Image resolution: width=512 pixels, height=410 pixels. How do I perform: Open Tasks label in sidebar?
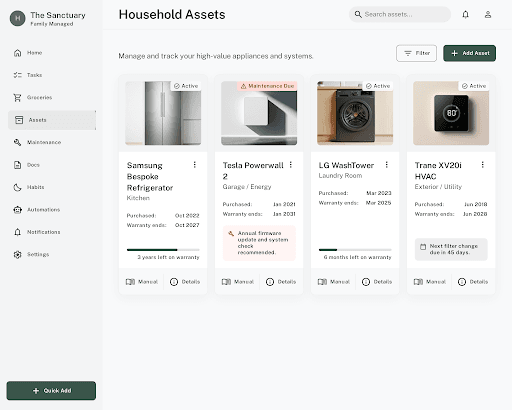tap(34, 75)
